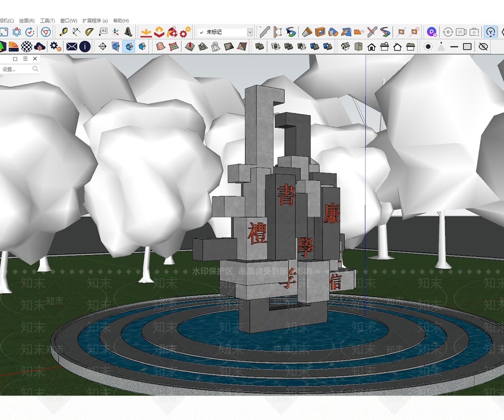Select the stone sculpture's red 禮 character
Viewport: 504px width, 420px height.
pos(257,233)
